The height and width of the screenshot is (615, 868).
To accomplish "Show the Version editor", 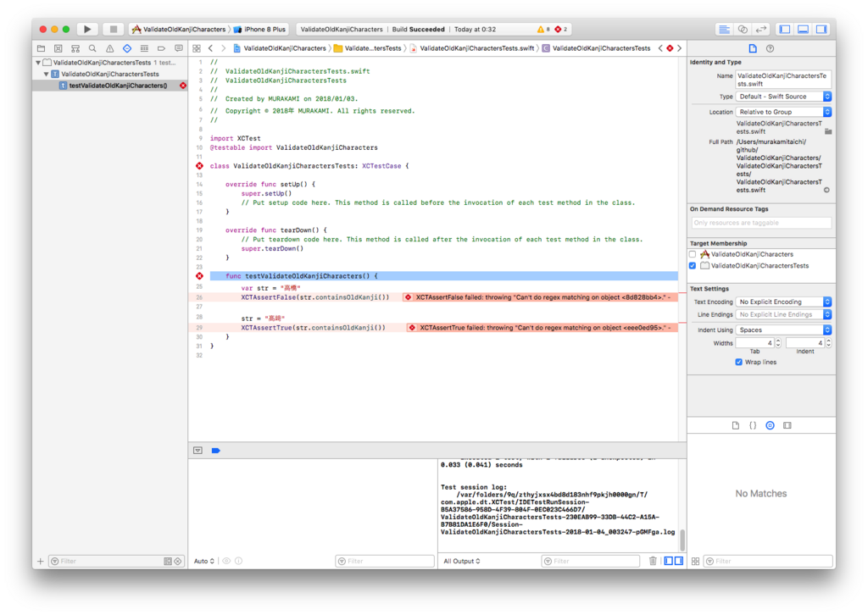I will pyautogui.click(x=761, y=30).
